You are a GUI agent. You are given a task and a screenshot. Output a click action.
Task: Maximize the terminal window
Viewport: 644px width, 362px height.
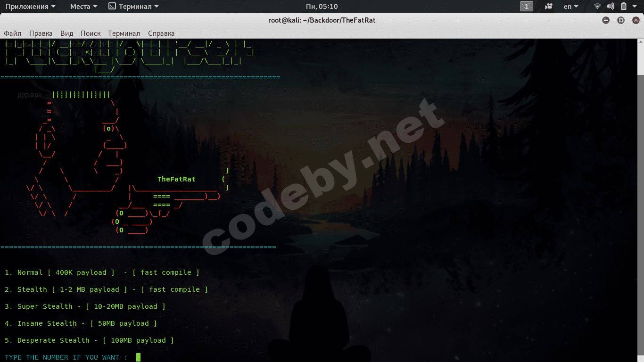pyautogui.click(x=621, y=20)
